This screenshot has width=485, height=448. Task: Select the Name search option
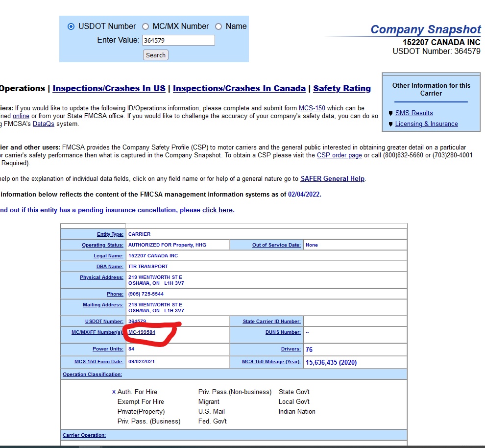[x=218, y=26]
